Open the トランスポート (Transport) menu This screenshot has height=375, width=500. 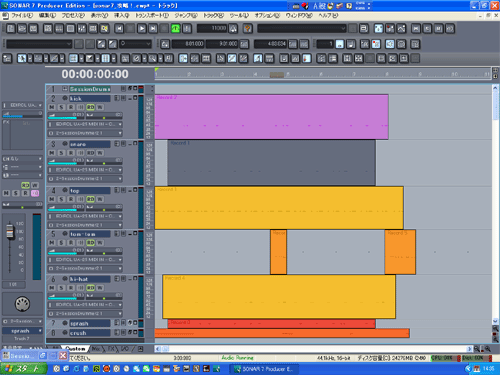point(152,16)
